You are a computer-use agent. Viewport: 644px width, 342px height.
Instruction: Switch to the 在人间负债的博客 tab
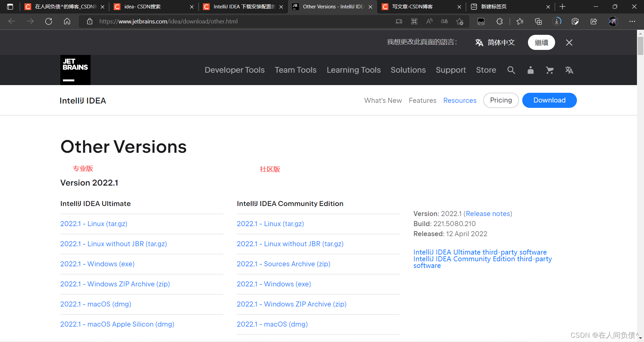(65, 7)
